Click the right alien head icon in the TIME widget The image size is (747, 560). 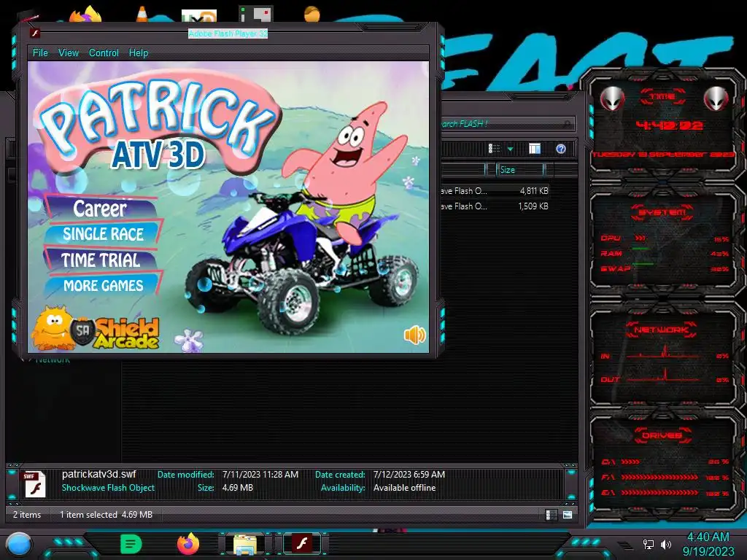(x=716, y=98)
